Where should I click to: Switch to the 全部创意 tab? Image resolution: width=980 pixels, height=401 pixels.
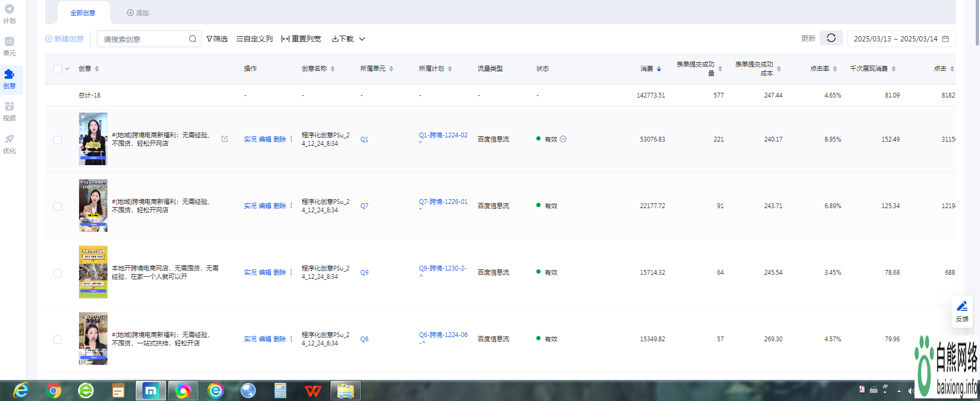tap(83, 13)
